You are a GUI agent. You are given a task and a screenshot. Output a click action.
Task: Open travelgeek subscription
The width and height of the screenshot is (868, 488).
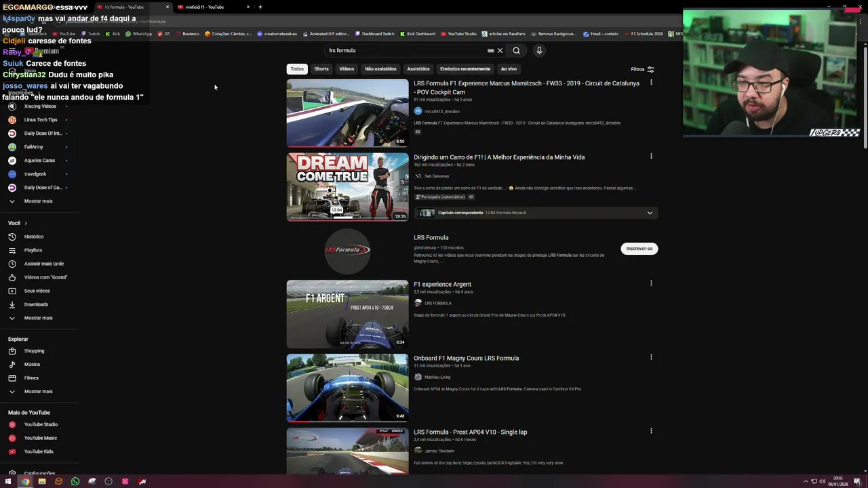pos(35,174)
